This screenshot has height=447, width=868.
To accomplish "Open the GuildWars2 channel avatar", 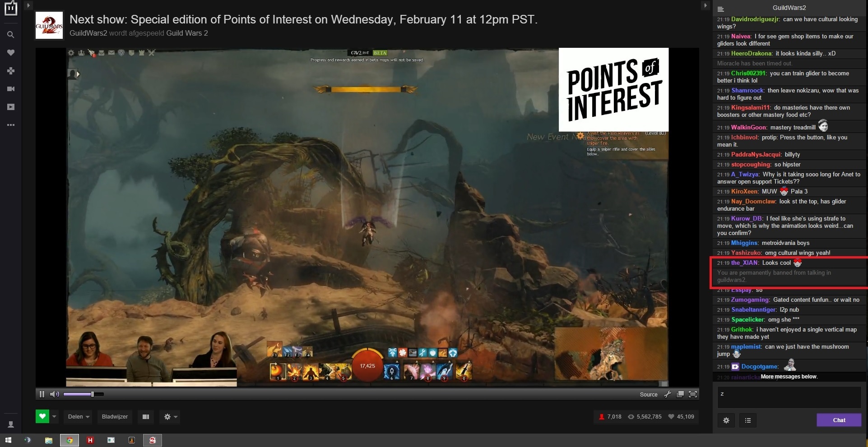I will (x=49, y=26).
